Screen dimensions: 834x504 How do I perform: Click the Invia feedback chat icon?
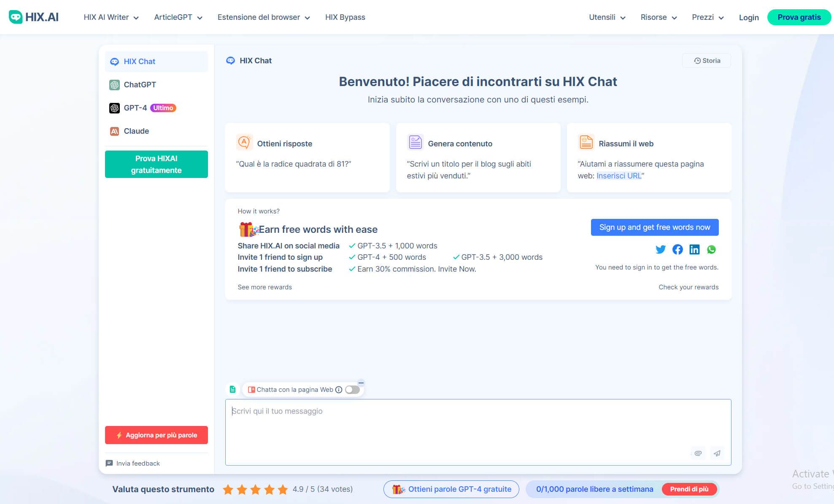[x=109, y=464]
